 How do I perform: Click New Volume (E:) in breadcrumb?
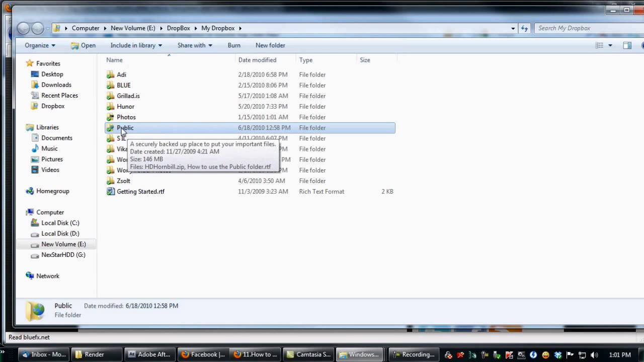133,28
